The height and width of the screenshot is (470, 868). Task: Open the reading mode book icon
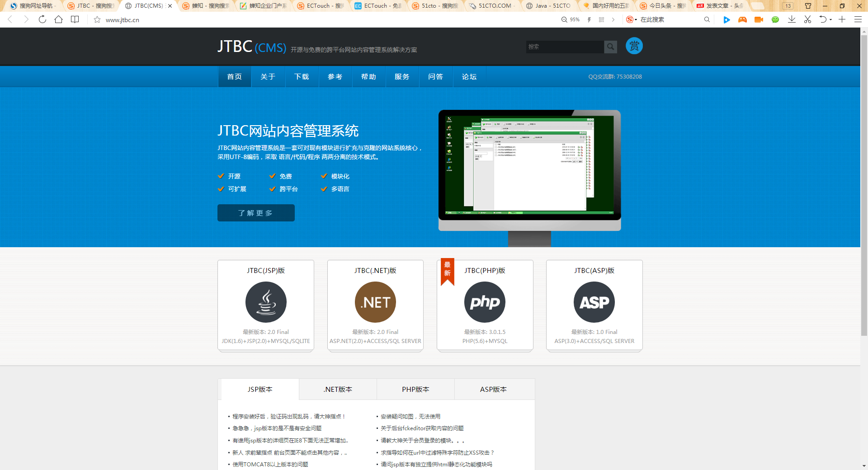(75, 19)
